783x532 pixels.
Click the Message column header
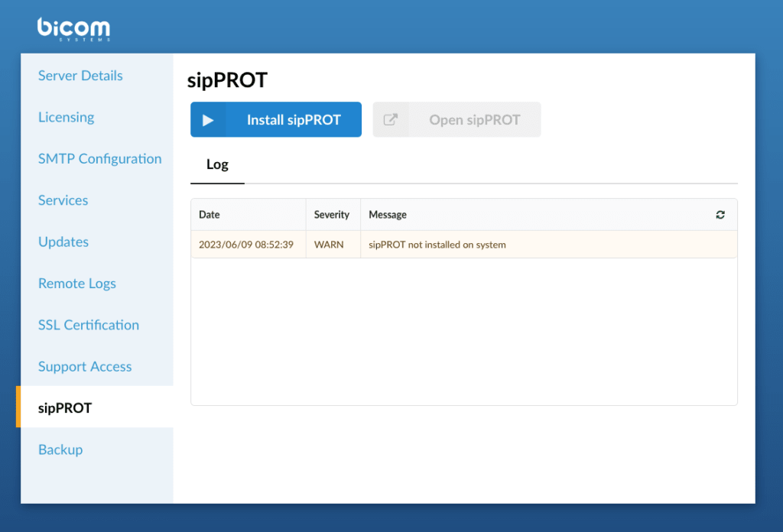pos(388,215)
